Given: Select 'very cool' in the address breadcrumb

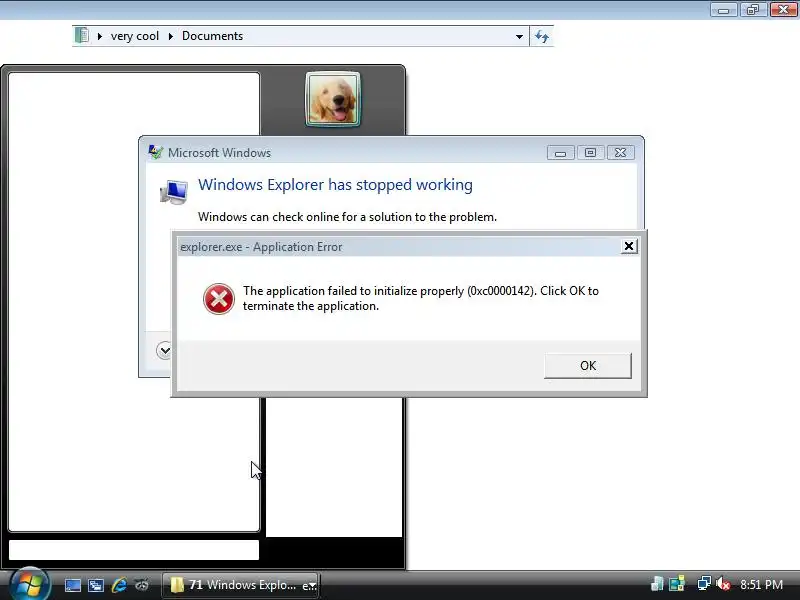Looking at the screenshot, I should (135, 36).
